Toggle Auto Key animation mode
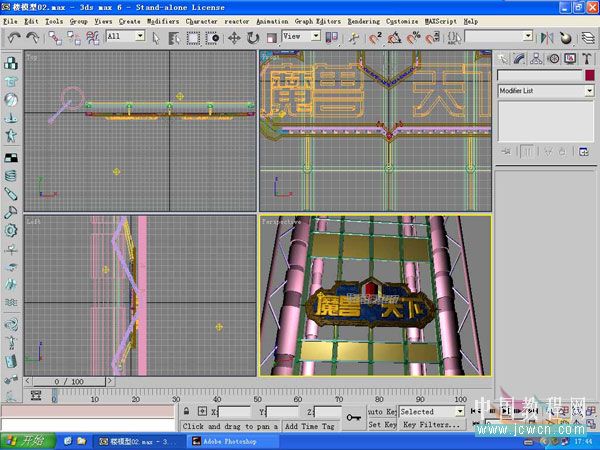Image resolution: width=600 pixels, height=450 pixels. [x=381, y=411]
